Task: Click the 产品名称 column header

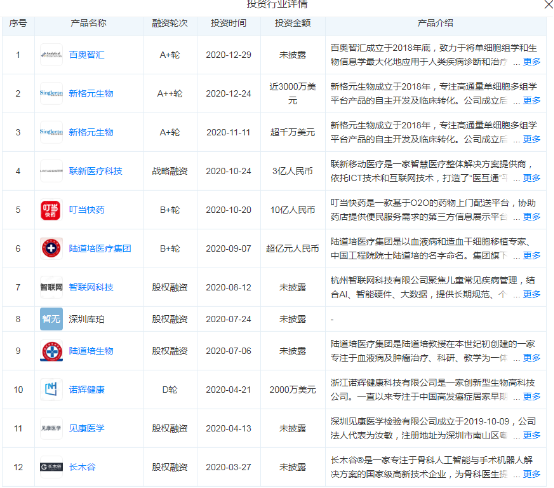Action: 88,23
